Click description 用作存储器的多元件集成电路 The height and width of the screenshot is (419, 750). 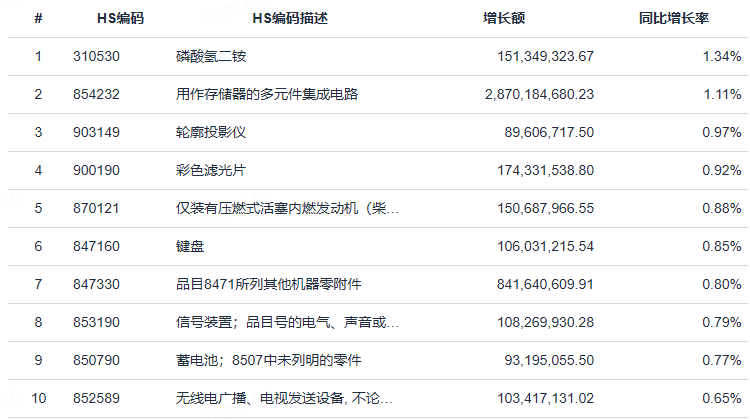[x=267, y=94]
